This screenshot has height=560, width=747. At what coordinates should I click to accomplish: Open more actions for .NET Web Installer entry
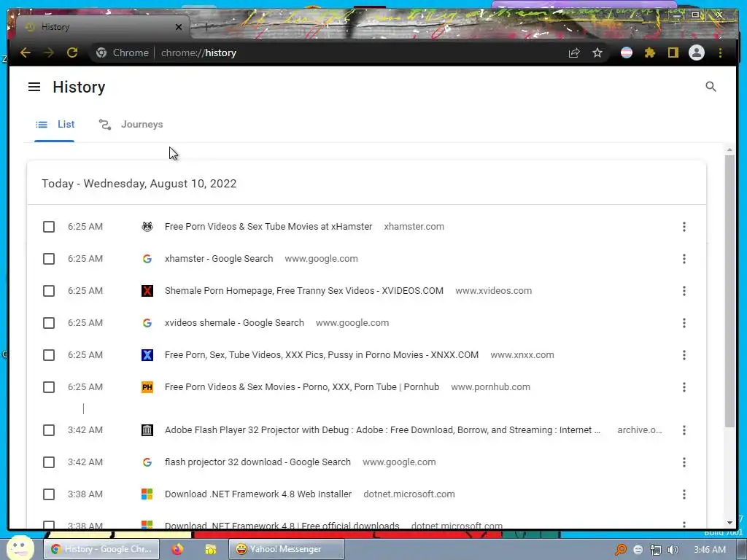[x=684, y=494]
